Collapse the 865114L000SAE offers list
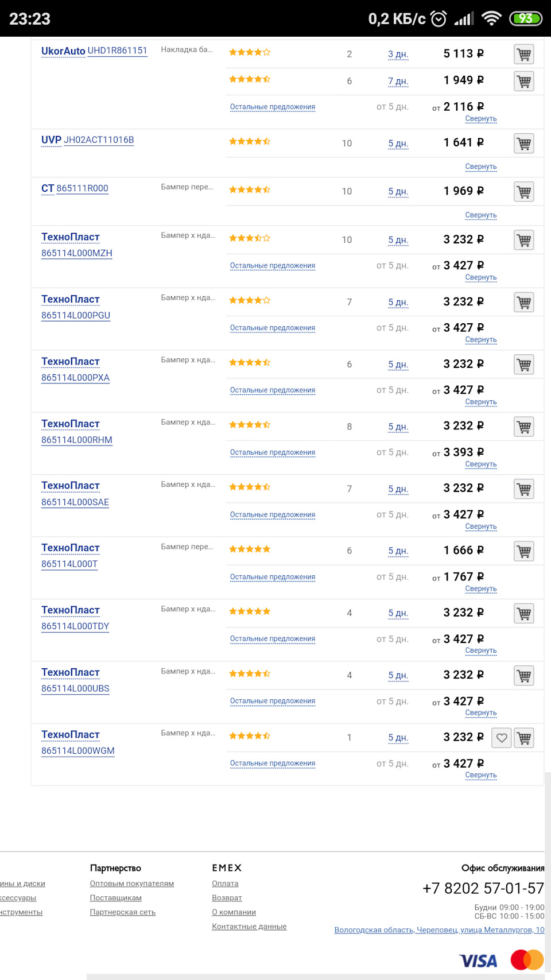This screenshot has height=980, width=551. 481,526
